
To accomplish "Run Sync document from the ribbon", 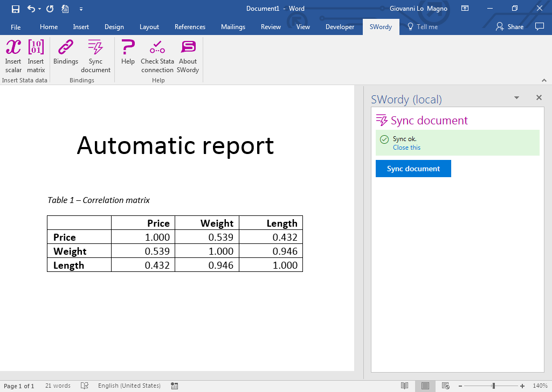I will pos(95,56).
